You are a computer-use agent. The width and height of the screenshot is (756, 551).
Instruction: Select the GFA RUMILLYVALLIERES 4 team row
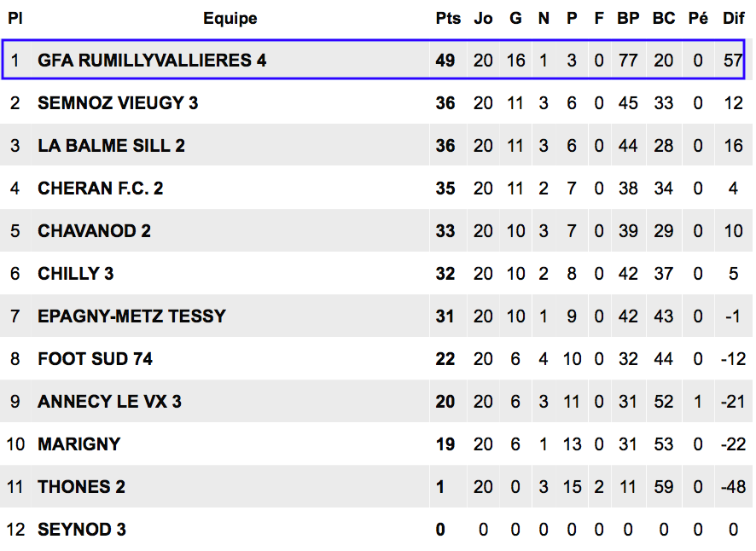coord(374,60)
